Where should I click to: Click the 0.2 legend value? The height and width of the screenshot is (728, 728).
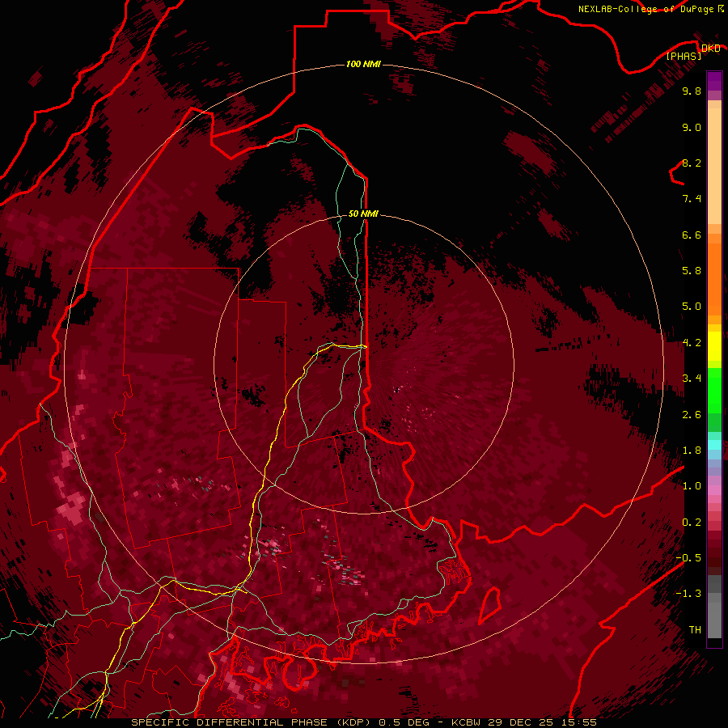[x=692, y=523]
